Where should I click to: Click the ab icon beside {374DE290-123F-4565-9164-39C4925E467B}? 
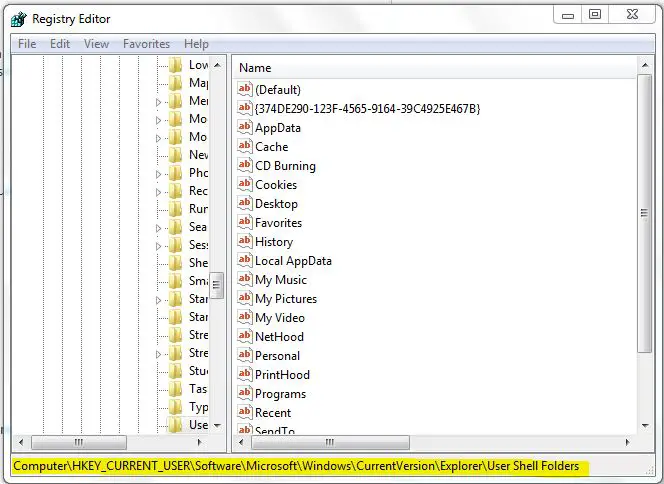tap(245, 108)
